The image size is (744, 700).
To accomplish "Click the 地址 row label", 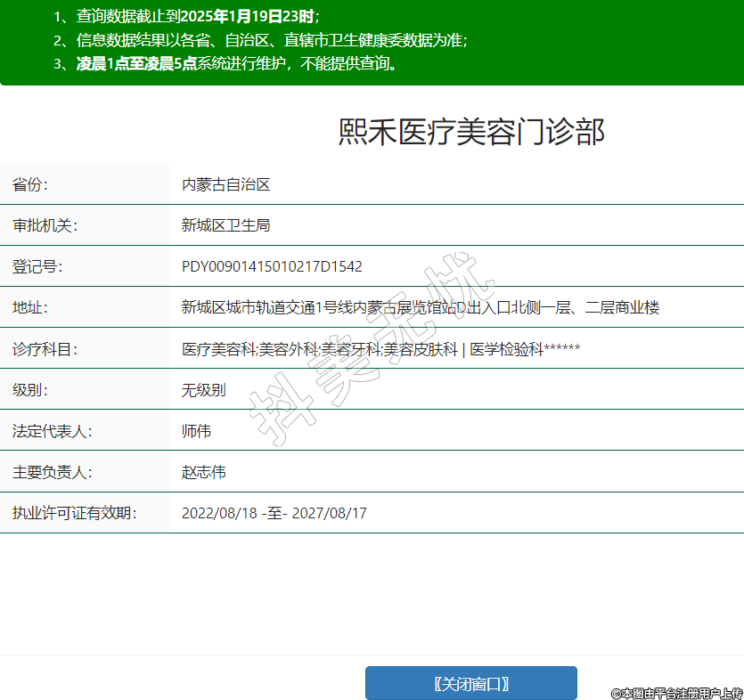I will 30,307.
